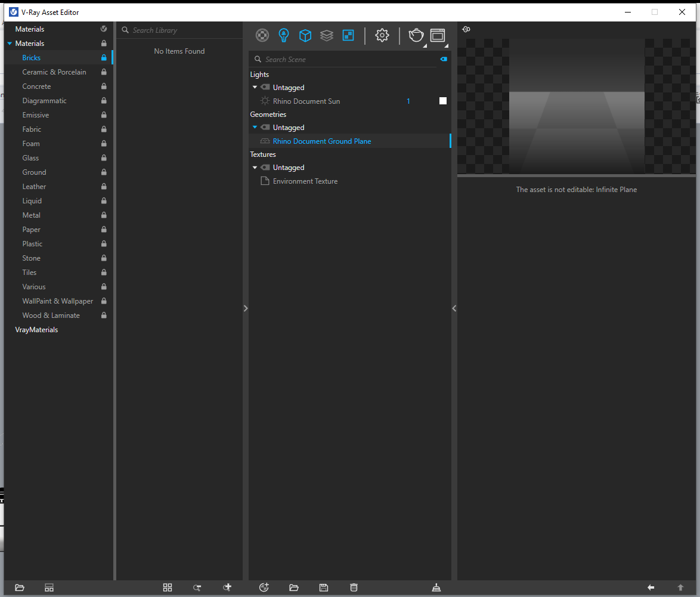Open WallPaint & Wallpaper category

[x=58, y=301]
